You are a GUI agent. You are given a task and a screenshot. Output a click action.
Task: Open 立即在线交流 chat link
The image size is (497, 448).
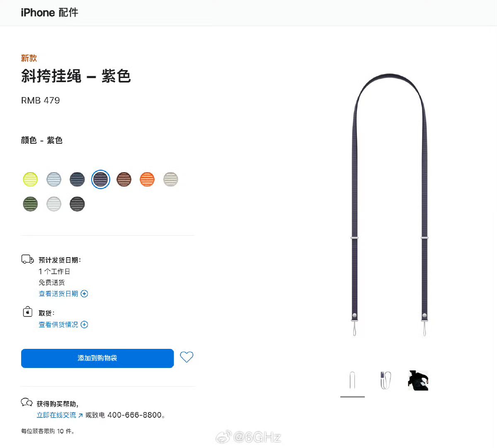click(x=56, y=415)
